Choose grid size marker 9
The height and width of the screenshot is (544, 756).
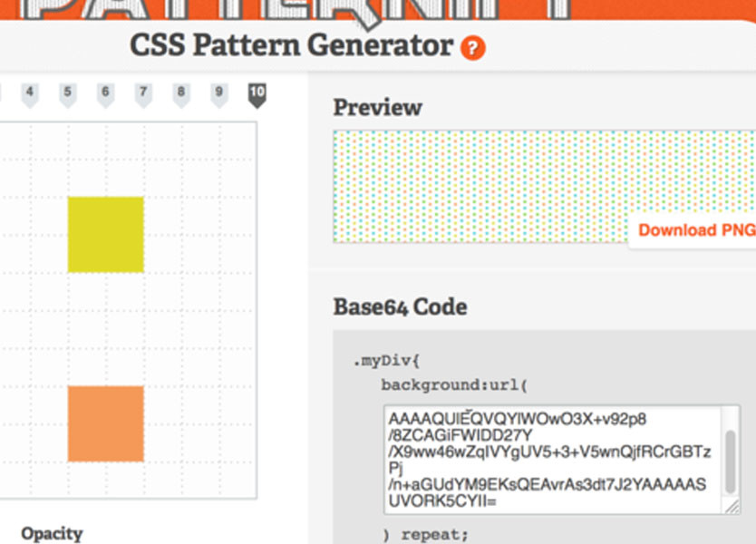(218, 93)
